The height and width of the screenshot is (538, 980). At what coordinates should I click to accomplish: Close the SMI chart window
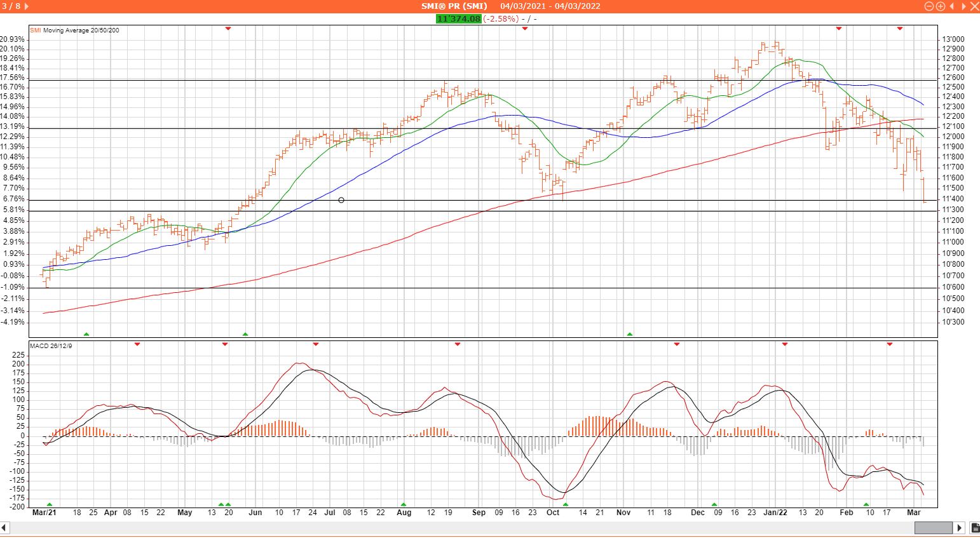click(974, 6)
